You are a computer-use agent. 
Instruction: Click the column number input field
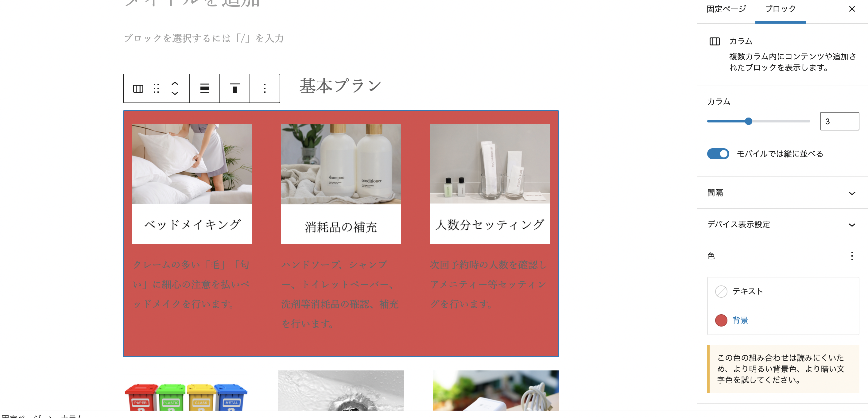coord(839,121)
